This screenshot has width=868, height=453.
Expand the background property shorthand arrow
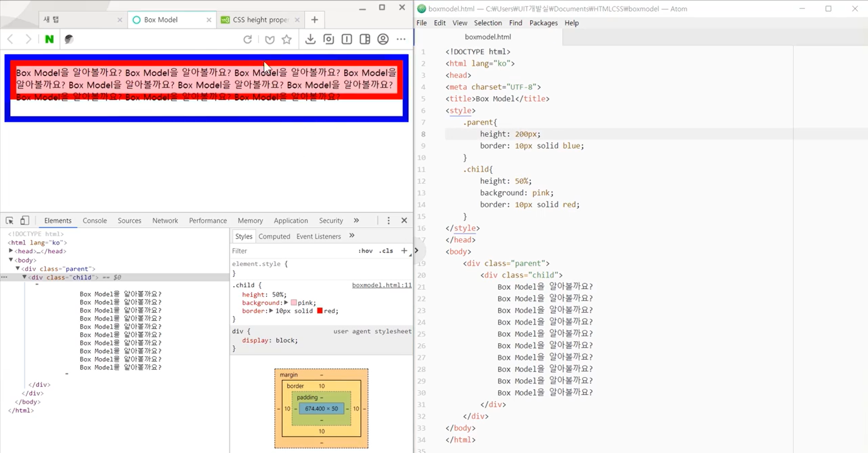pos(286,302)
